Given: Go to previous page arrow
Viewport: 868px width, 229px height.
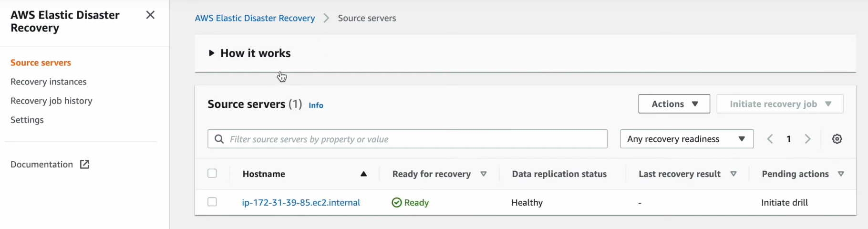Looking at the screenshot, I should pos(770,139).
